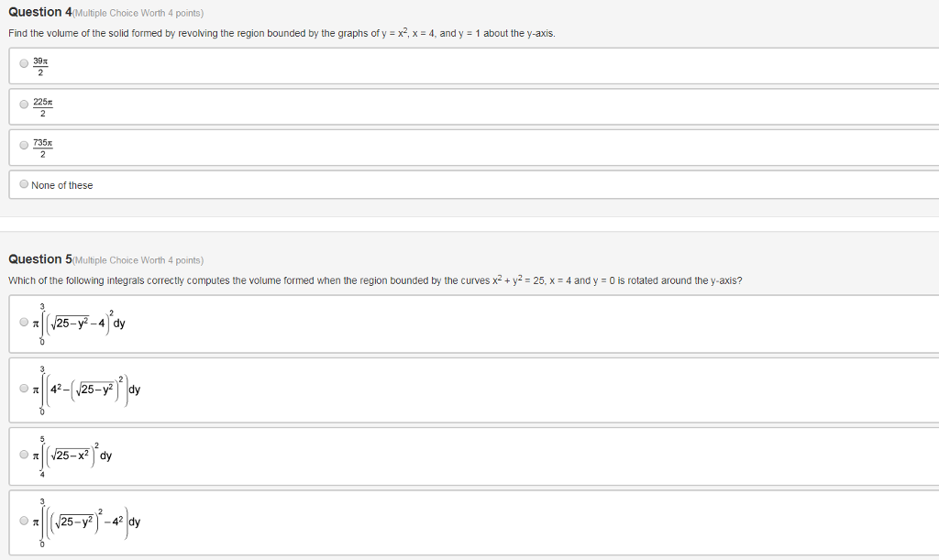Pick the last integral option of Question 5
The width and height of the screenshot is (939, 560).
point(23,520)
